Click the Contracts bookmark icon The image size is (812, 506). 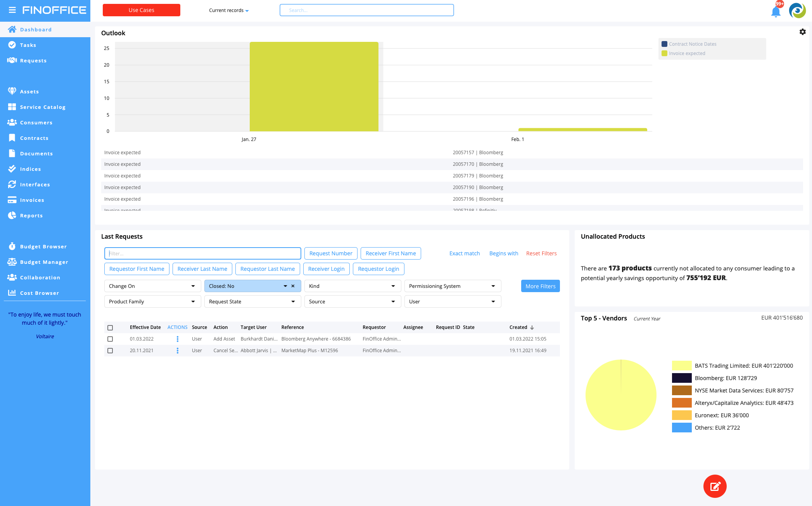pos(12,138)
